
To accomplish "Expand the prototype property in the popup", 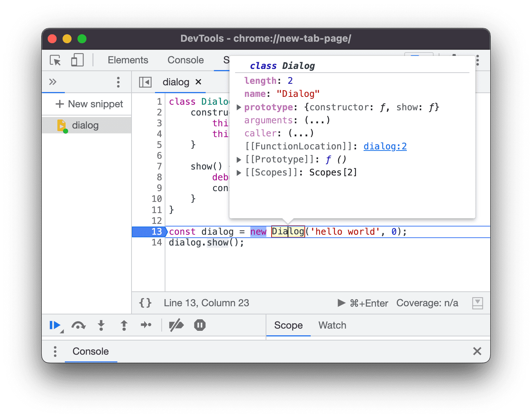I will click(239, 107).
